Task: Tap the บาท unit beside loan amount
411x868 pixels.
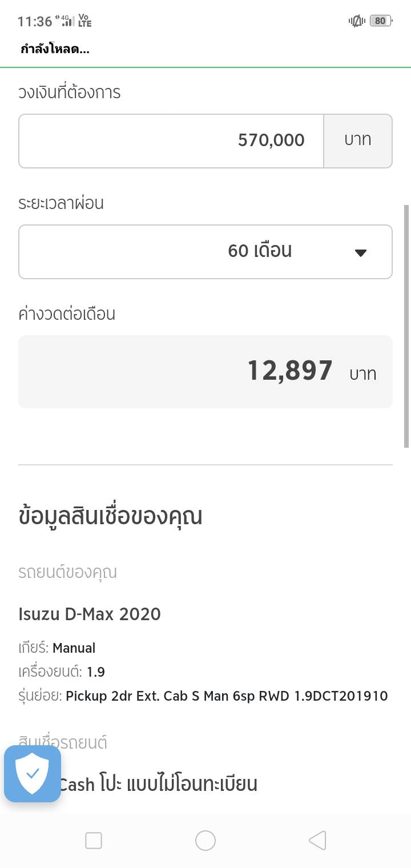Action: (358, 140)
